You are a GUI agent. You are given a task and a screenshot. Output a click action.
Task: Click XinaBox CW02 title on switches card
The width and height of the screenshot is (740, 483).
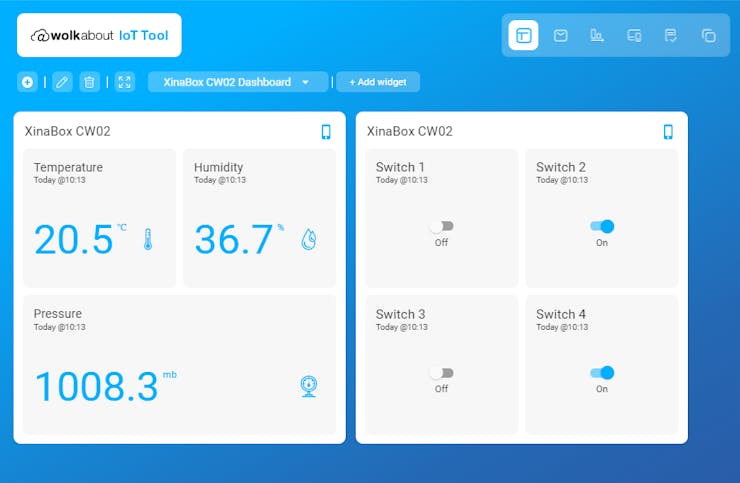click(x=410, y=131)
